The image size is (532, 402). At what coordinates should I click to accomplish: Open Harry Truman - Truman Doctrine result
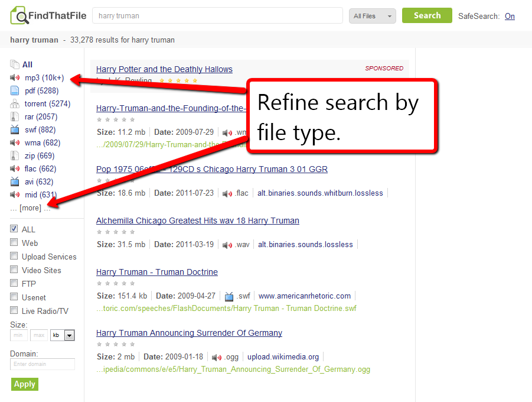(x=156, y=272)
